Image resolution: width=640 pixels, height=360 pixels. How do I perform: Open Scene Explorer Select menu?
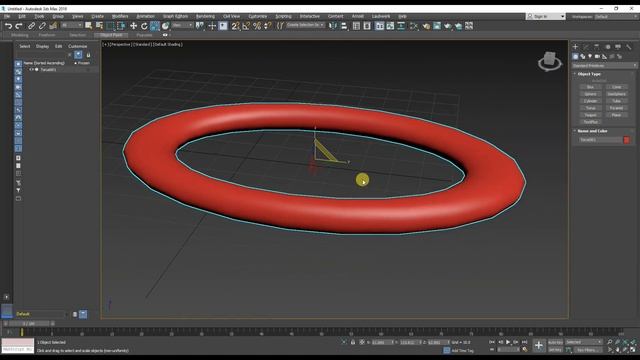click(24, 46)
